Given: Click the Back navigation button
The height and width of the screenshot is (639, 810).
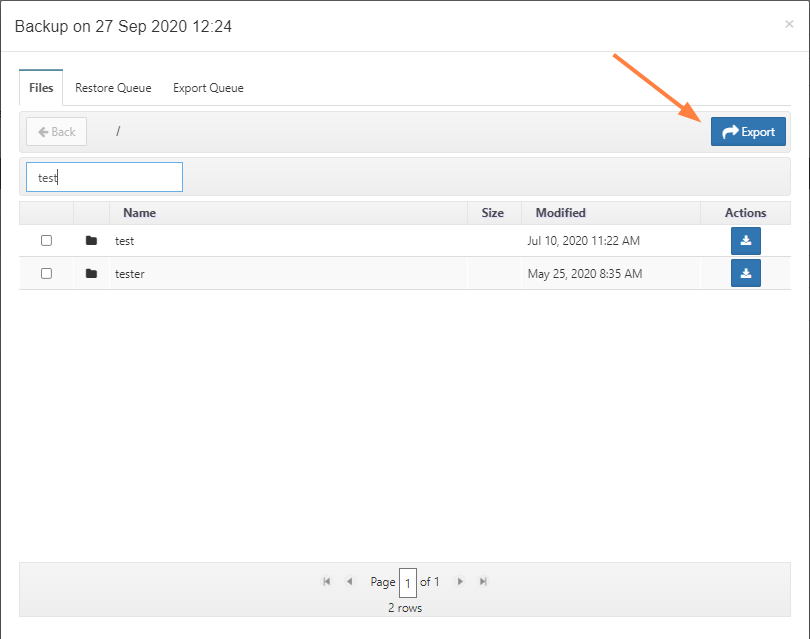Looking at the screenshot, I should pos(56,132).
